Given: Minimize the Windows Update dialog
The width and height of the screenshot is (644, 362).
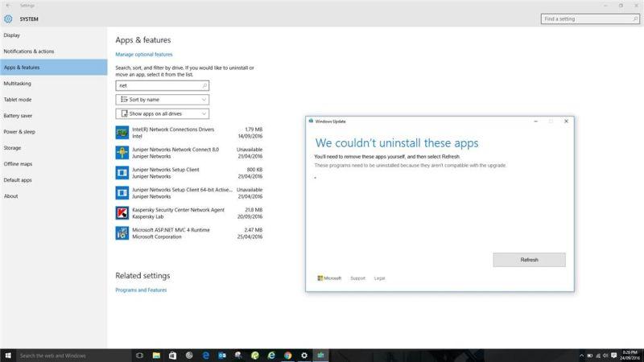Looking at the screenshot, I should pos(535,121).
